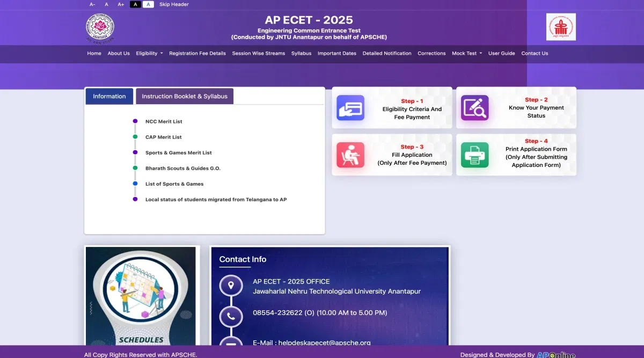Viewport: 644px width, 358px height.
Task: Open the Sports & Games Merit List link
Action: click(178, 153)
